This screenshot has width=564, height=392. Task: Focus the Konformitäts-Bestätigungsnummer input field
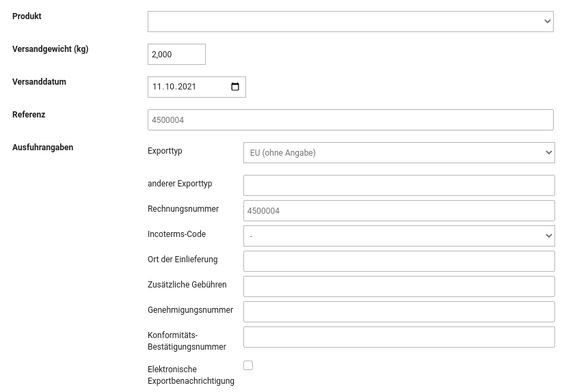399,337
